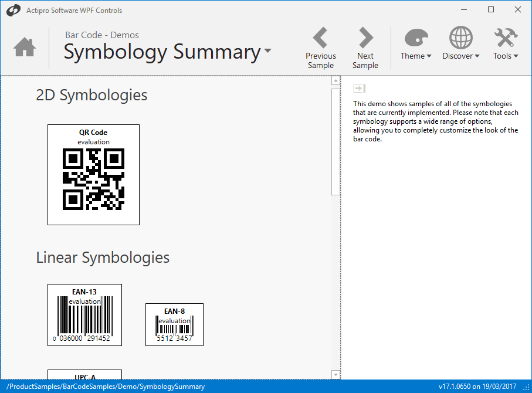Click the vertical scrollbar thumb
The height and width of the screenshot is (393, 532).
[336, 142]
